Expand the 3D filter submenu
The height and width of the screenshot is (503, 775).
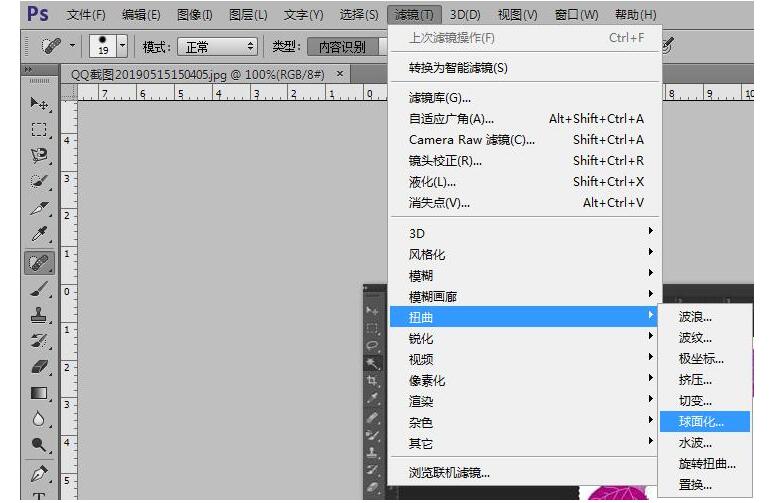[525, 233]
